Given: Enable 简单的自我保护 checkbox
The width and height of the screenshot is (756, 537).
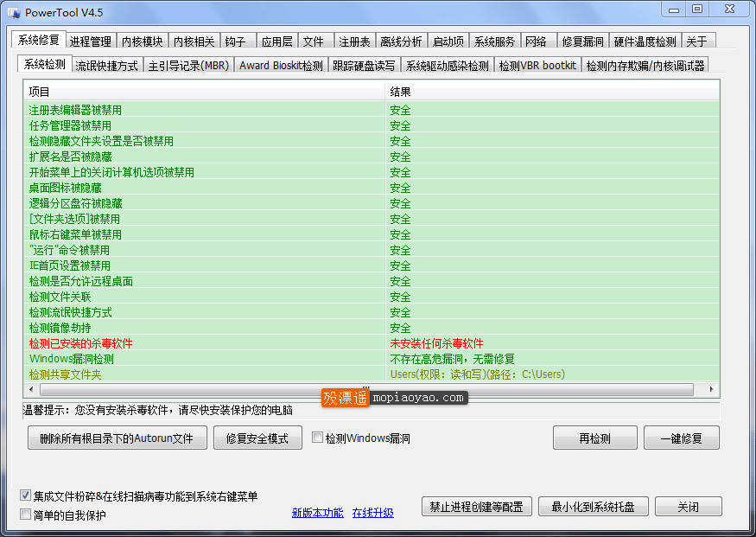Looking at the screenshot, I should click(25, 515).
